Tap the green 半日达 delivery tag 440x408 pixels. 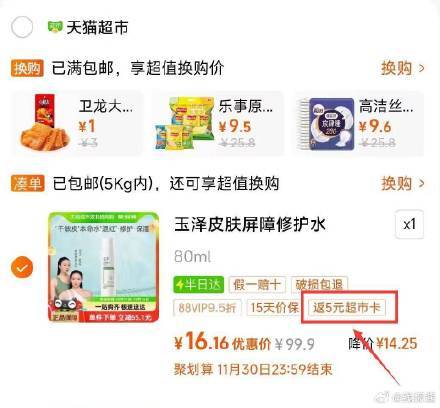[199, 284]
